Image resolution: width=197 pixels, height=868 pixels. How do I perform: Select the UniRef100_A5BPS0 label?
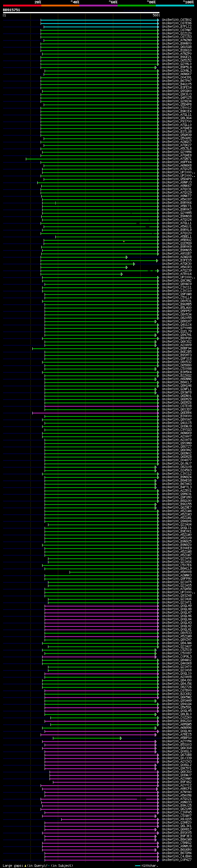177,738
